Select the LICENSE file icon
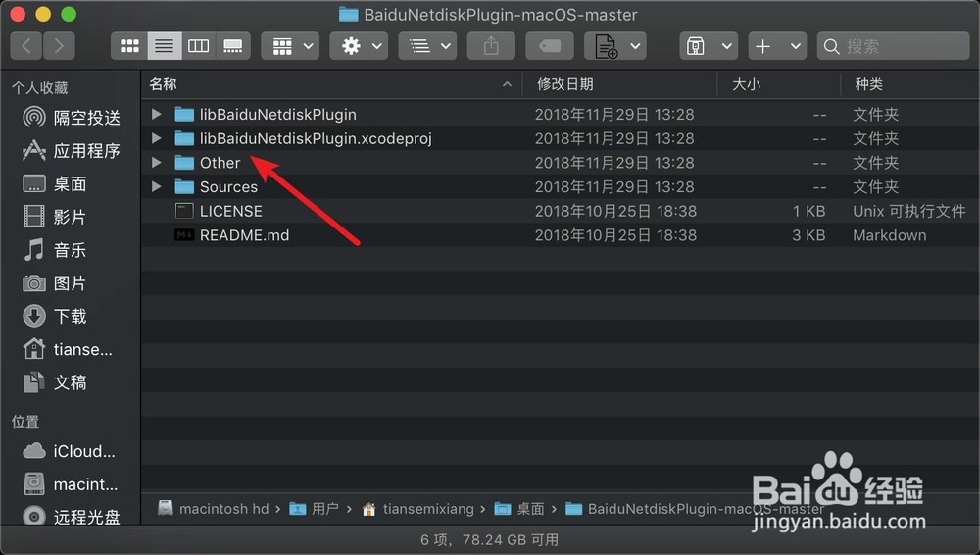The height and width of the screenshot is (555, 980). (184, 211)
